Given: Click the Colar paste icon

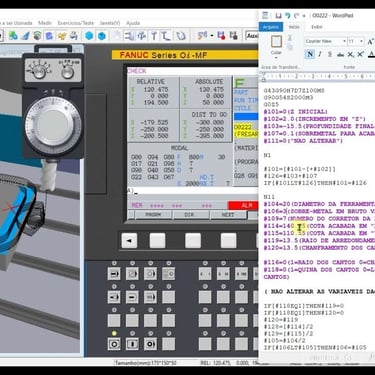Looking at the screenshot, I should tap(276, 42).
